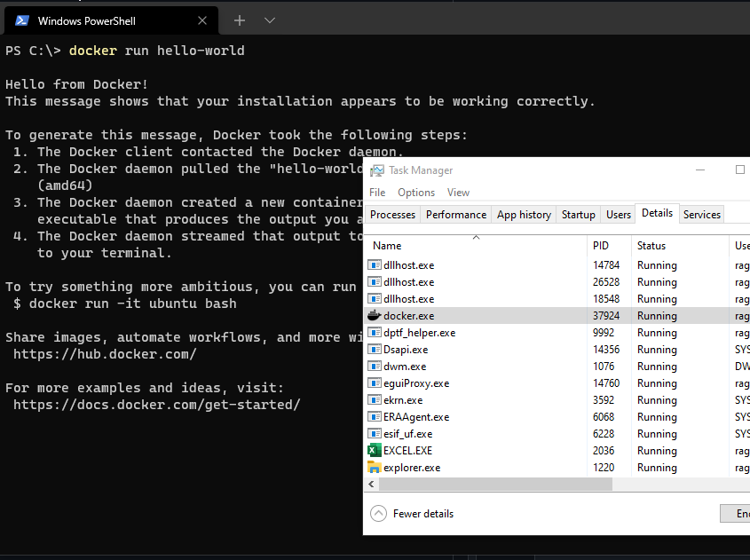750x560 pixels.
Task: Click the explorer.exe folder icon
Action: point(374,467)
